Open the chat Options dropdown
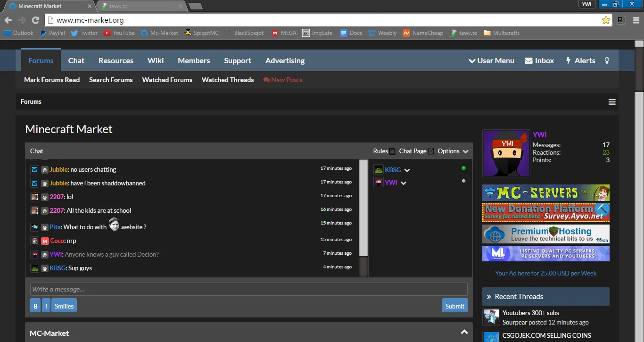Image resolution: width=644 pixels, height=342 pixels. point(453,151)
